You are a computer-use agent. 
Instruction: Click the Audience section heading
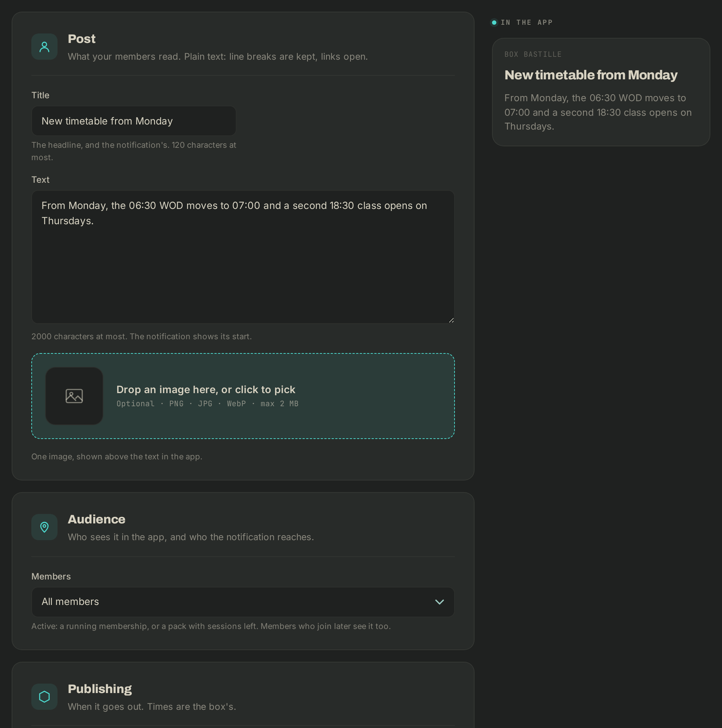[x=97, y=519]
